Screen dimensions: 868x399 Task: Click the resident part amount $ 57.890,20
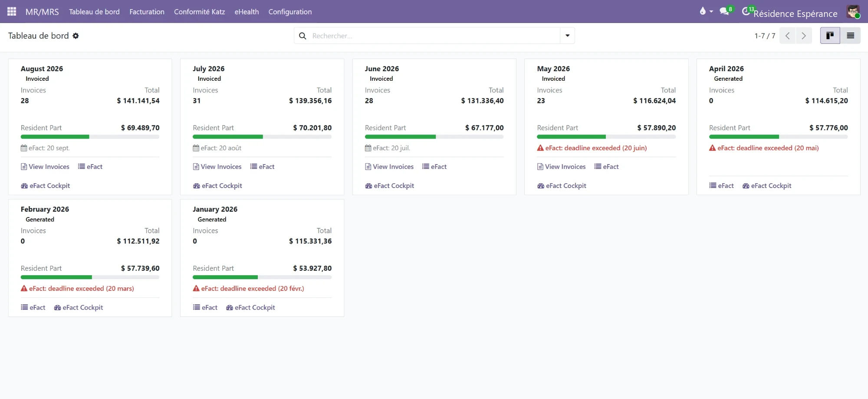(656, 128)
